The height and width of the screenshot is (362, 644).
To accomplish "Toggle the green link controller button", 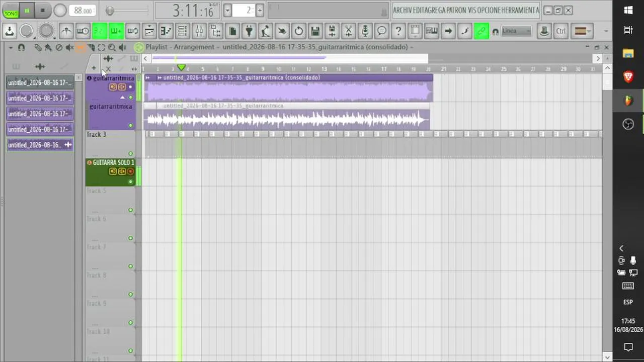I will click(x=481, y=31).
